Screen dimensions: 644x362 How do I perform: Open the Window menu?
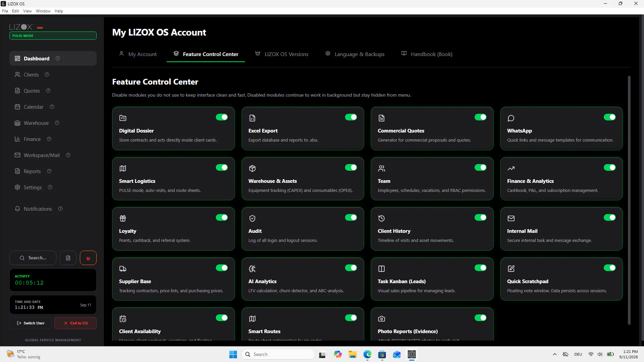(x=43, y=11)
